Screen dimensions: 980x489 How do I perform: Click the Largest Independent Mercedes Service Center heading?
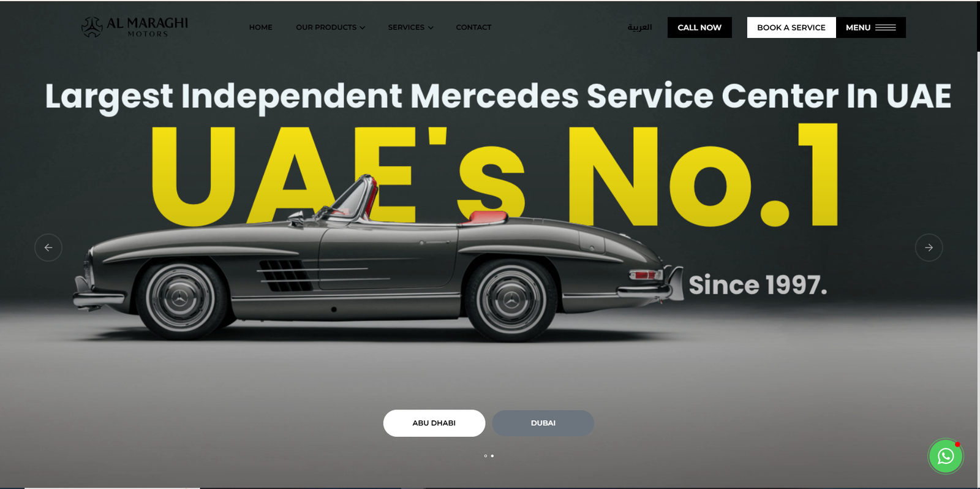pyautogui.click(x=498, y=97)
